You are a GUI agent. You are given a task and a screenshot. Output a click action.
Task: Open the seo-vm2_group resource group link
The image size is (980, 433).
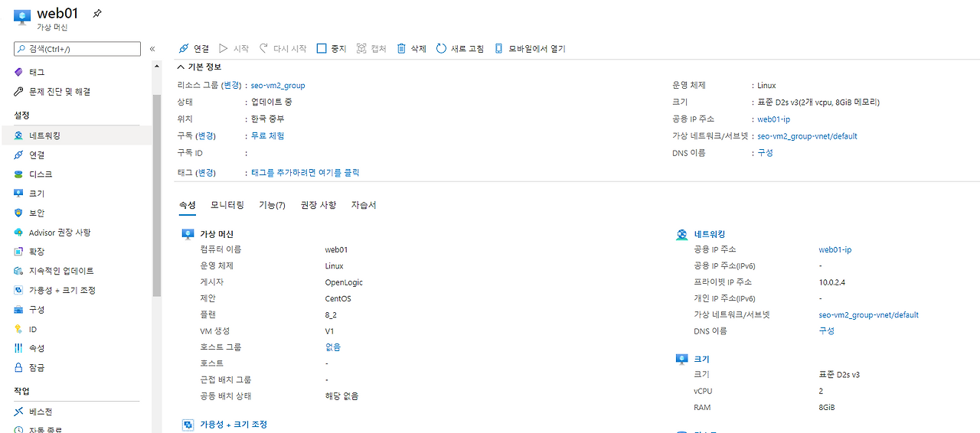coord(278,86)
